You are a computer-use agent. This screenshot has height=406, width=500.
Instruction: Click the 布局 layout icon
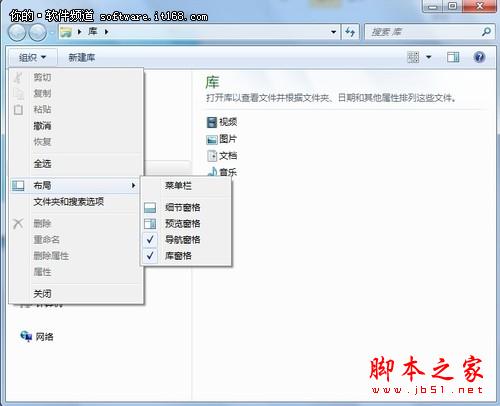18,185
